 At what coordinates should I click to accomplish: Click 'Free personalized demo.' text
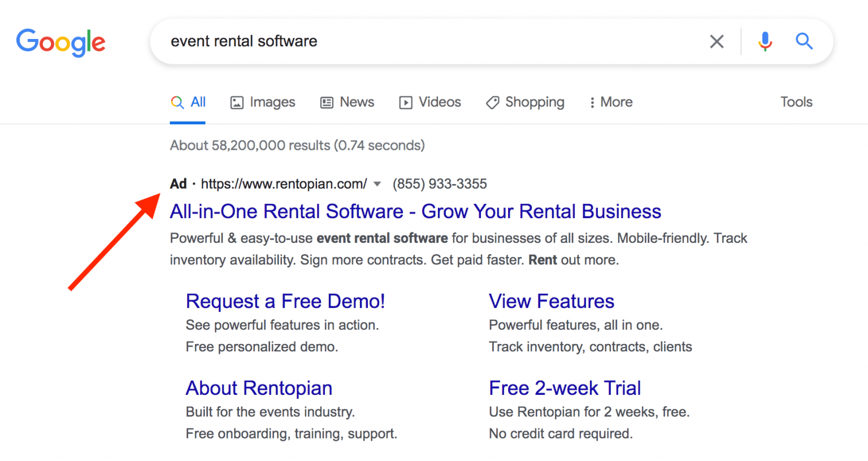262,347
